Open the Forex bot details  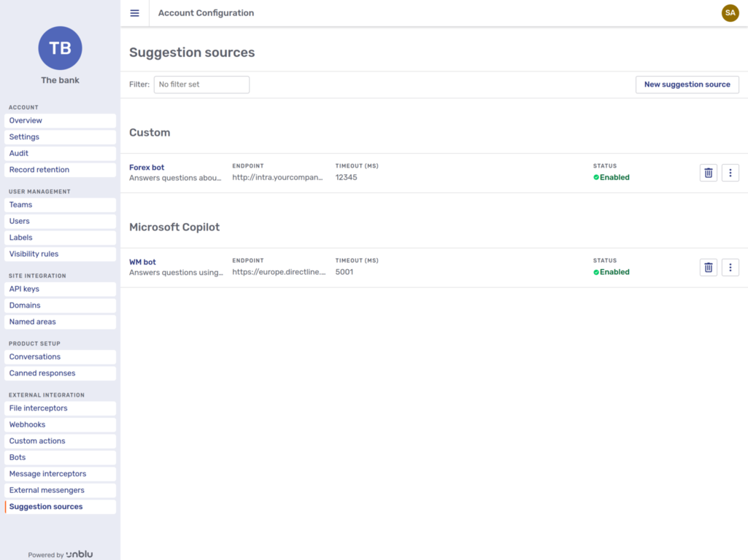point(146,167)
